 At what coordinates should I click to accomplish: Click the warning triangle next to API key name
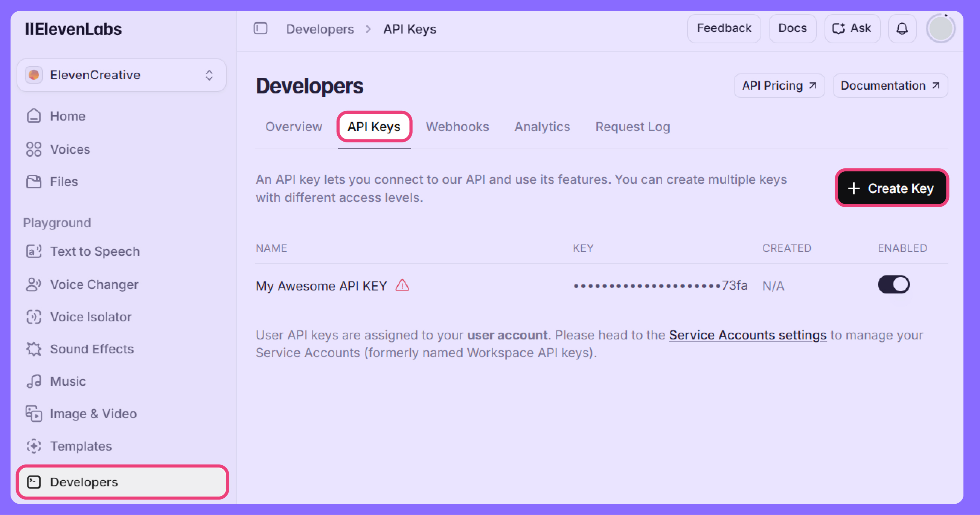tap(402, 285)
